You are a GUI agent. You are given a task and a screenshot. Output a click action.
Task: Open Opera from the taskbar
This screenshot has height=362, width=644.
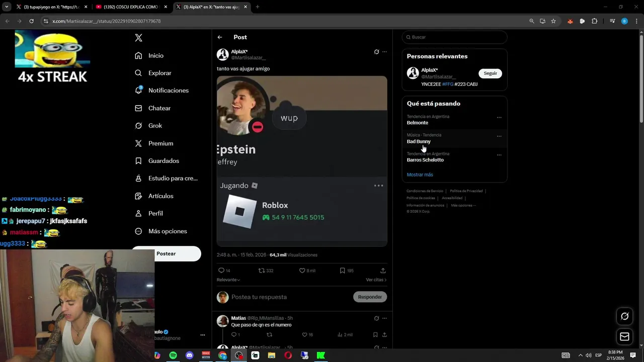288,355
